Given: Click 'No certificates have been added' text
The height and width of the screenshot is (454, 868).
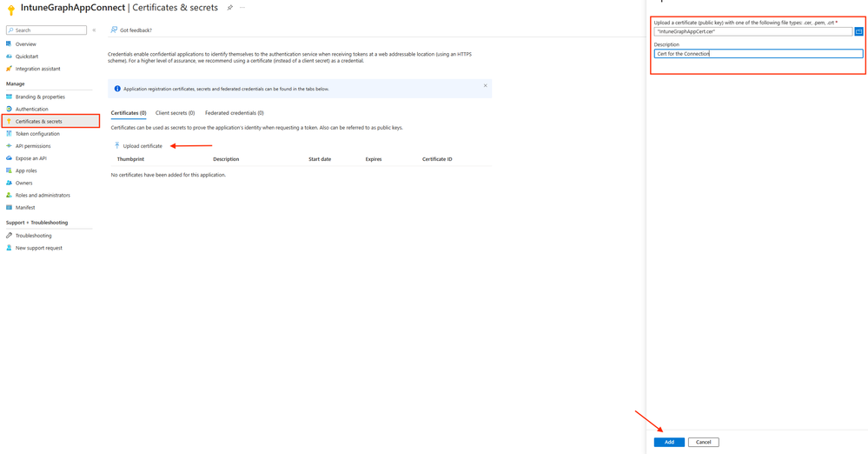Looking at the screenshot, I should 169,175.
